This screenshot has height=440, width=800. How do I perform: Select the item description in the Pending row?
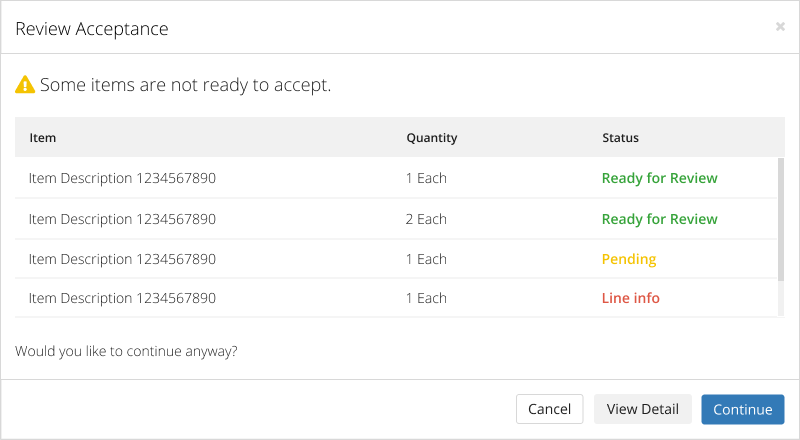pyautogui.click(x=122, y=259)
